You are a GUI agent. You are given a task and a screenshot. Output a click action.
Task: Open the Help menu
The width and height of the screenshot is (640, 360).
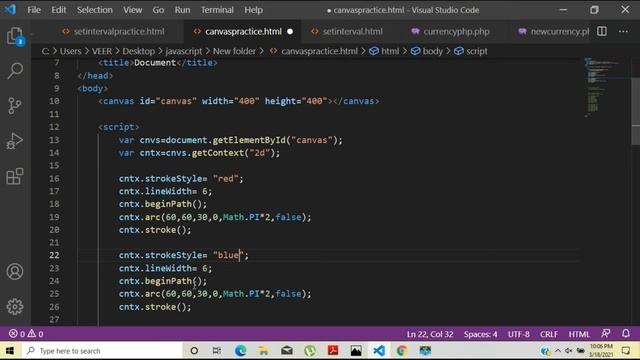coord(253,10)
